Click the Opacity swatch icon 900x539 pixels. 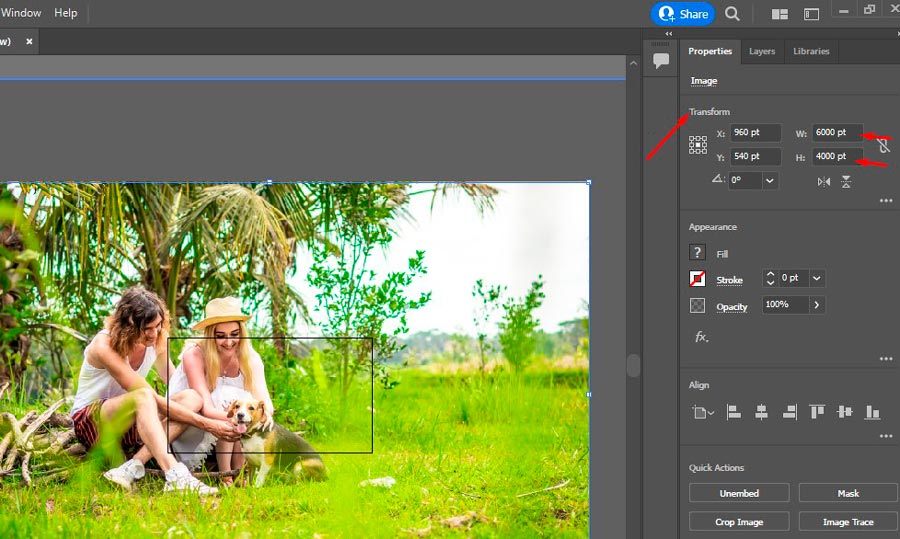coord(697,305)
